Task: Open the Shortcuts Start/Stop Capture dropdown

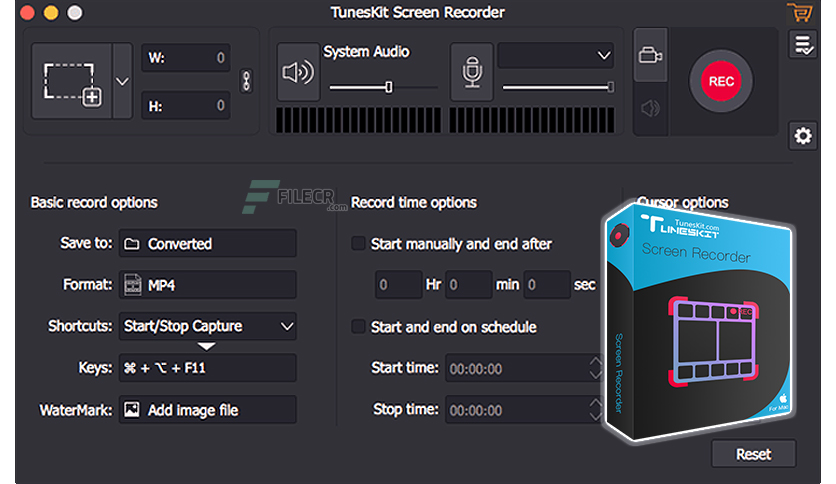Action: pos(207,326)
